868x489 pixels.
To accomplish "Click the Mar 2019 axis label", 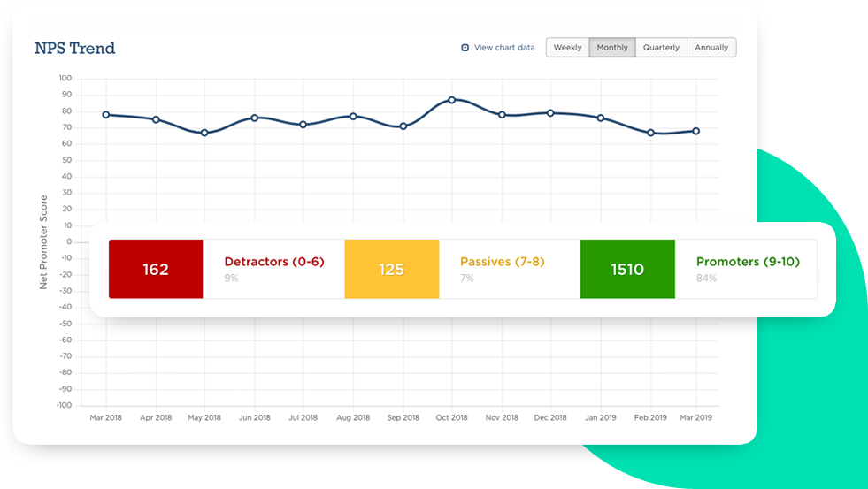I will tap(695, 417).
